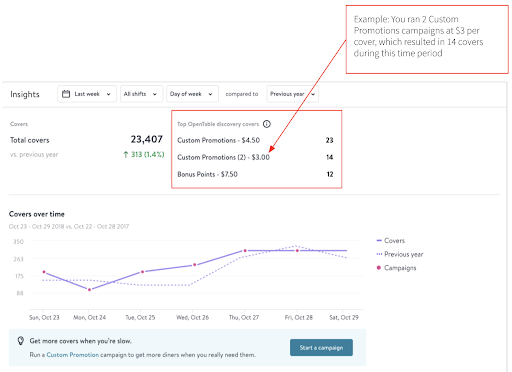Click the Sun, Oct 23 campaign point
The width and height of the screenshot is (512, 372).
44,272
